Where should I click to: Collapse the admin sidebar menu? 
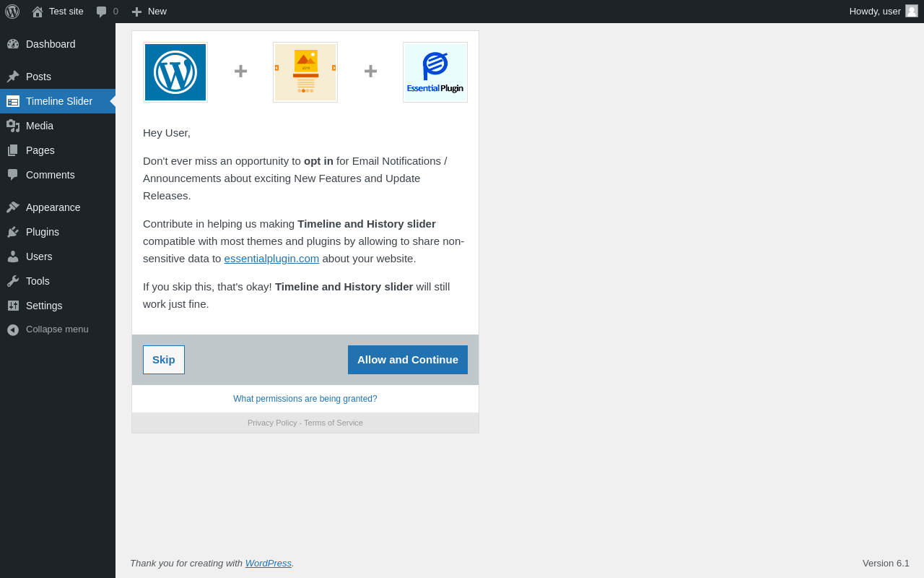[58, 329]
